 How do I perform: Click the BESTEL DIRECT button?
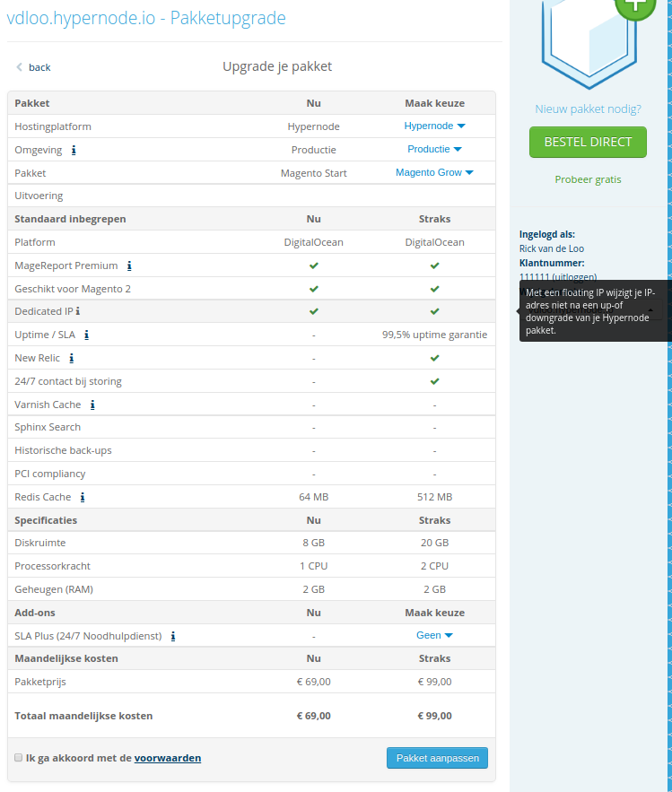coord(589,142)
